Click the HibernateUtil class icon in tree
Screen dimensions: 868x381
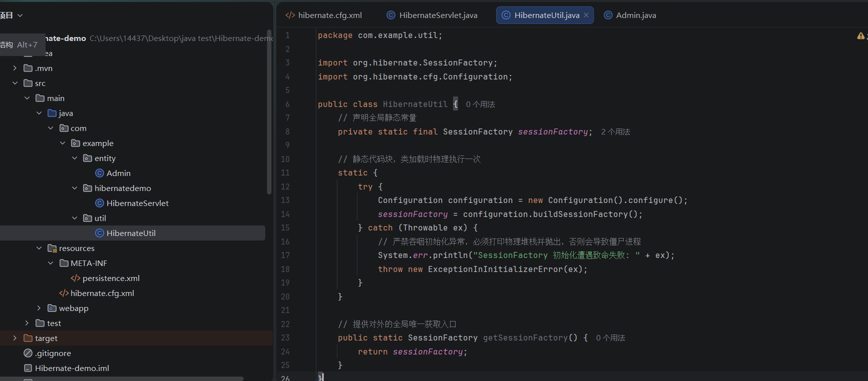point(100,233)
